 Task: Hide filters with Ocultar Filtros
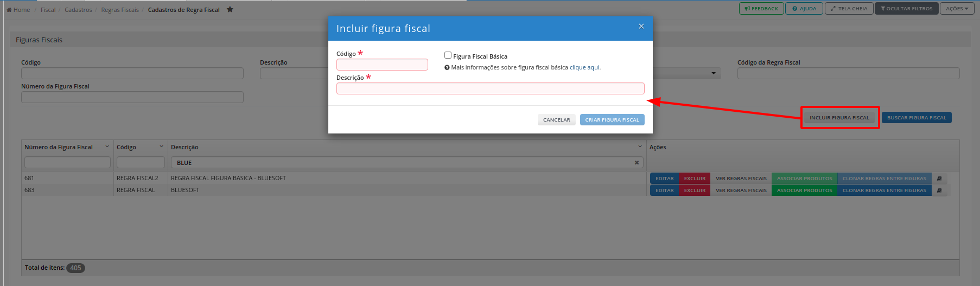[x=906, y=9]
